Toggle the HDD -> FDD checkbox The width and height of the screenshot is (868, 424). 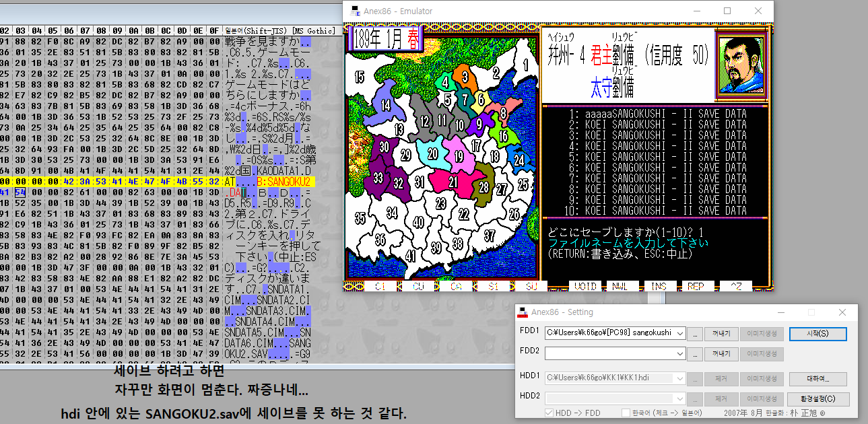pos(549,413)
